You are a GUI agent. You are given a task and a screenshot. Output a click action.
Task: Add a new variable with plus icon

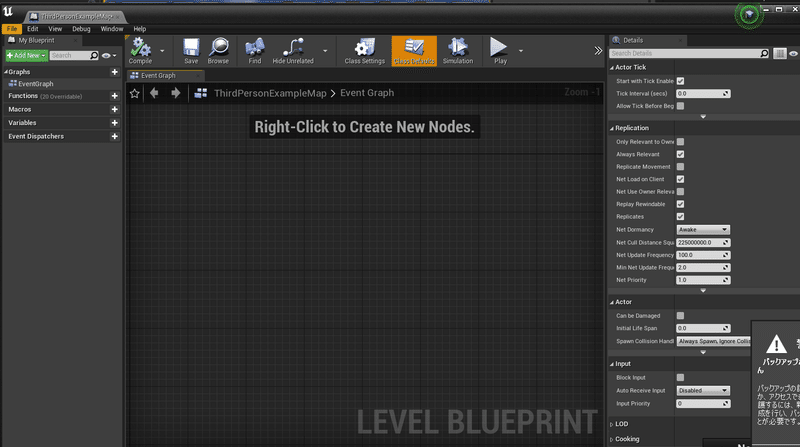(114, 123)
